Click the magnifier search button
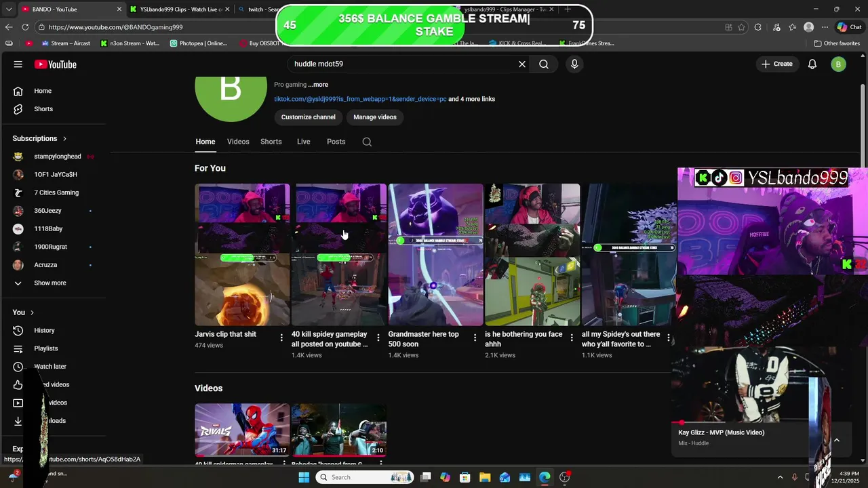 pos(544,64)
